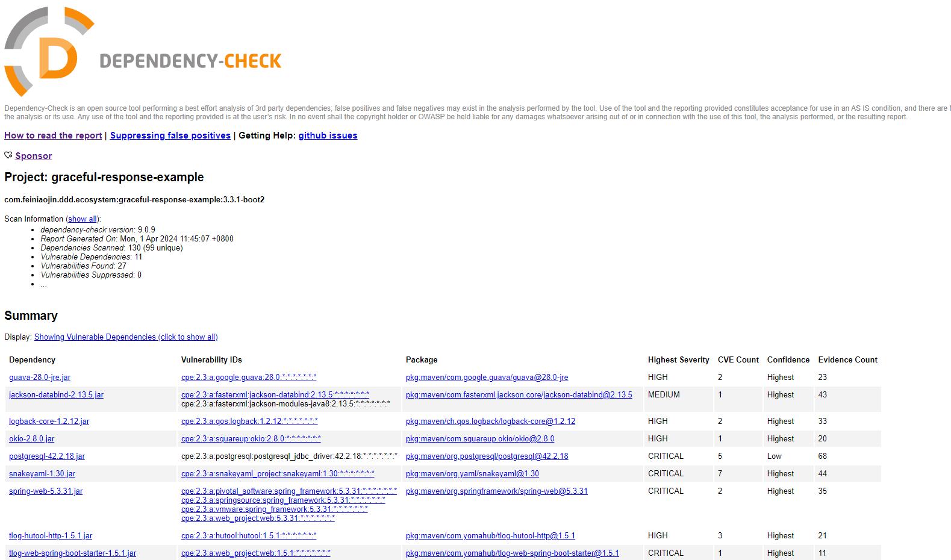The width and height of the screenshot is (951, 560).
Task: Sort by Highest Severity column header
Action: tap(679, 360)
